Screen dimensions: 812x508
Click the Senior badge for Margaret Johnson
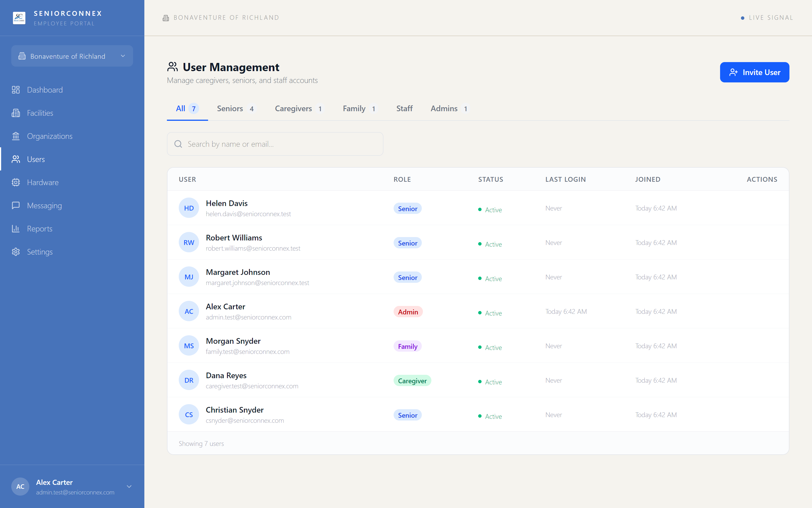(407, 277)
